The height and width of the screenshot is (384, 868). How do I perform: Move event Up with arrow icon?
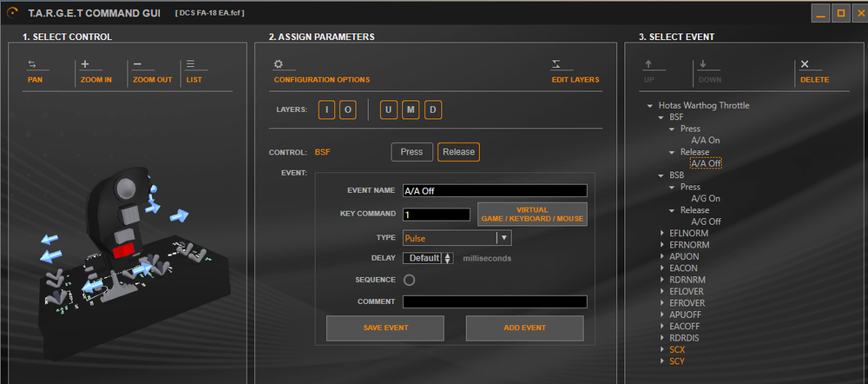click(648, 64)
